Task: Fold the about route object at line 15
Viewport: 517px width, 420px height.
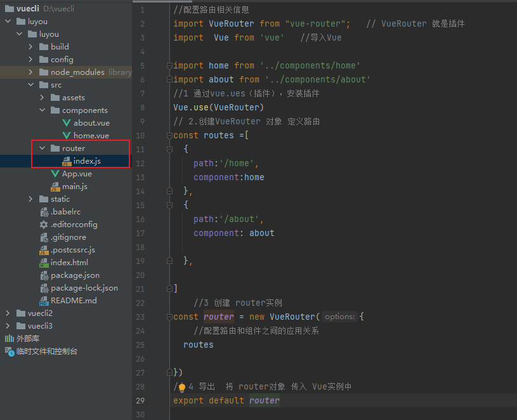Action: (x=169, y=206)
